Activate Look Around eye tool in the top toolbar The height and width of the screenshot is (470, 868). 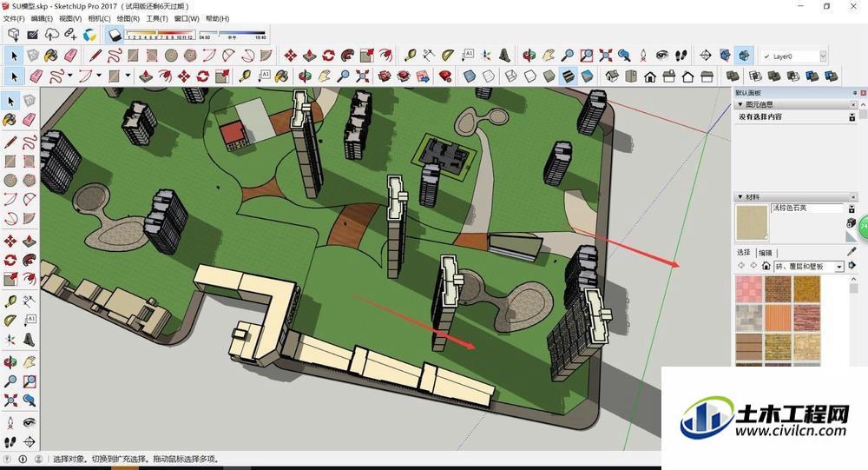(662, 56)
